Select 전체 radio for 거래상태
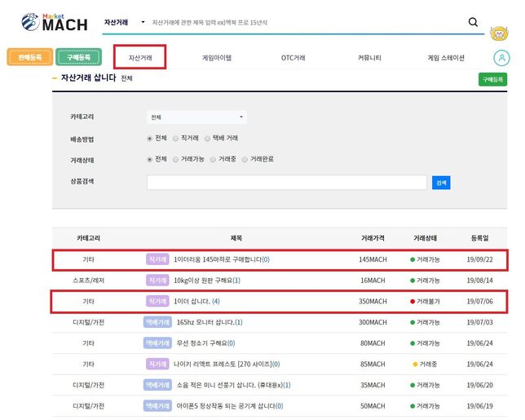Image resolution: width=525 pixels, height=420 pixels. click(x=150, y=159)
